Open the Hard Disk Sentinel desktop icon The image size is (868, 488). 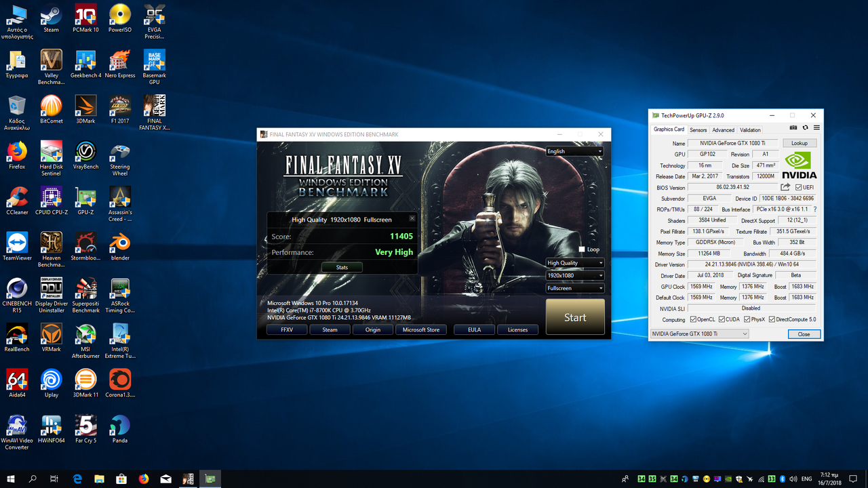[52, 159]
